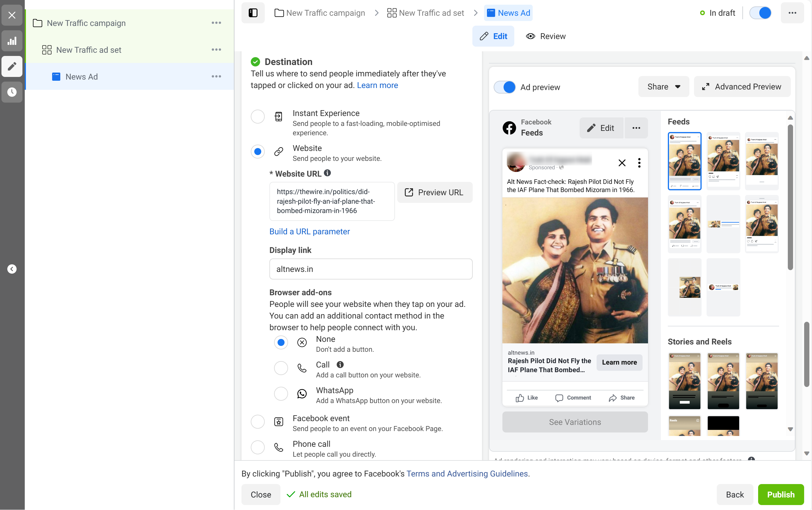Select Facebook event destination
Image resolution: width=812 pixels, height=510 pixels.
pos(257,422)
